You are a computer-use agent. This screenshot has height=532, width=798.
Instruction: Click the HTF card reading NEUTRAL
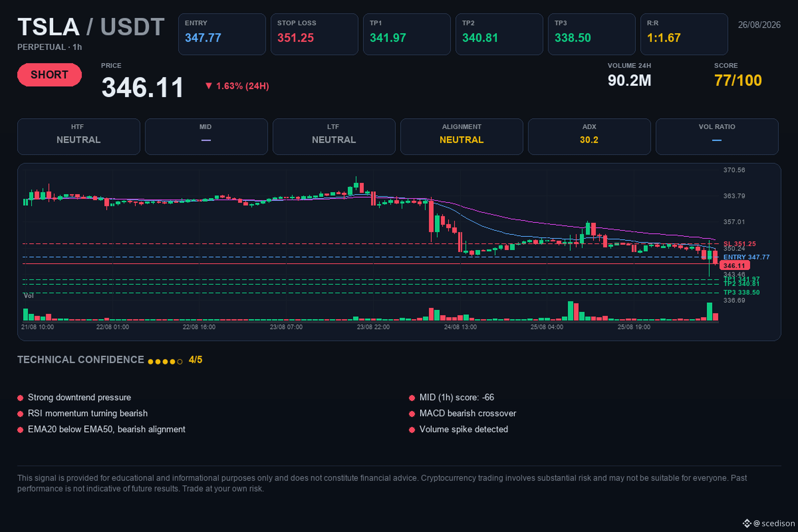tap(79, 136)
